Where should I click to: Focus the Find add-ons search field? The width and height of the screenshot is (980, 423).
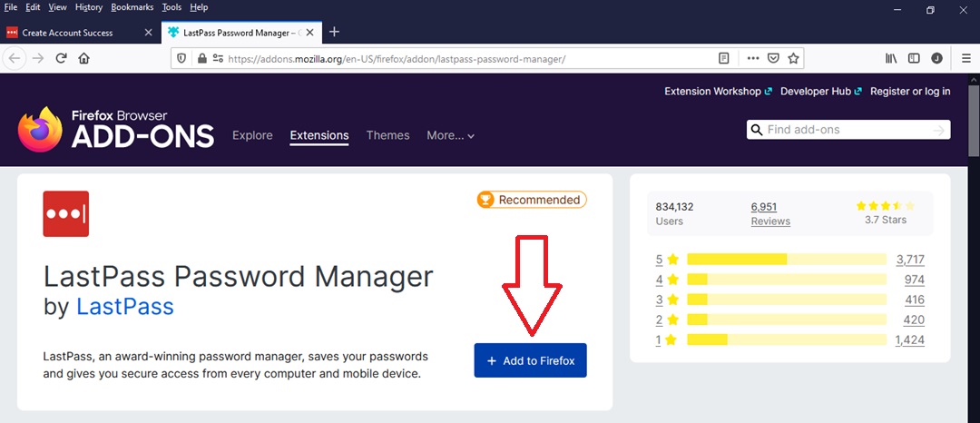(848, 129)
